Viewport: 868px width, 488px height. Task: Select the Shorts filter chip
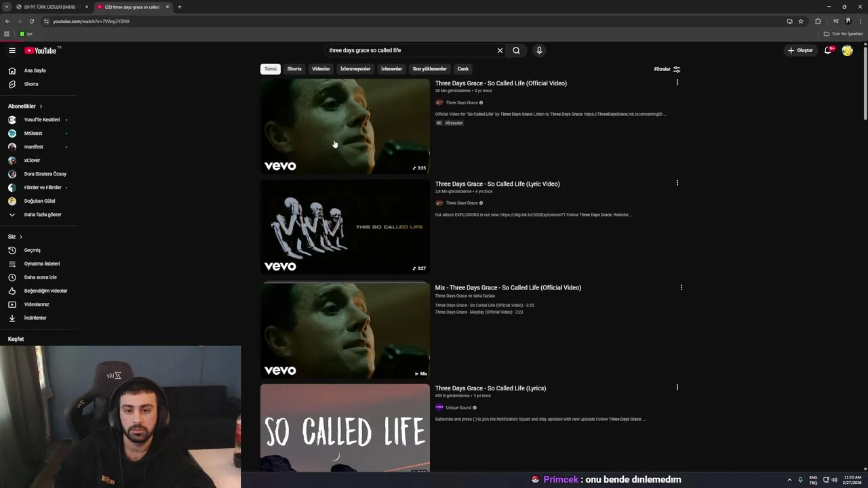pos(294,68)
